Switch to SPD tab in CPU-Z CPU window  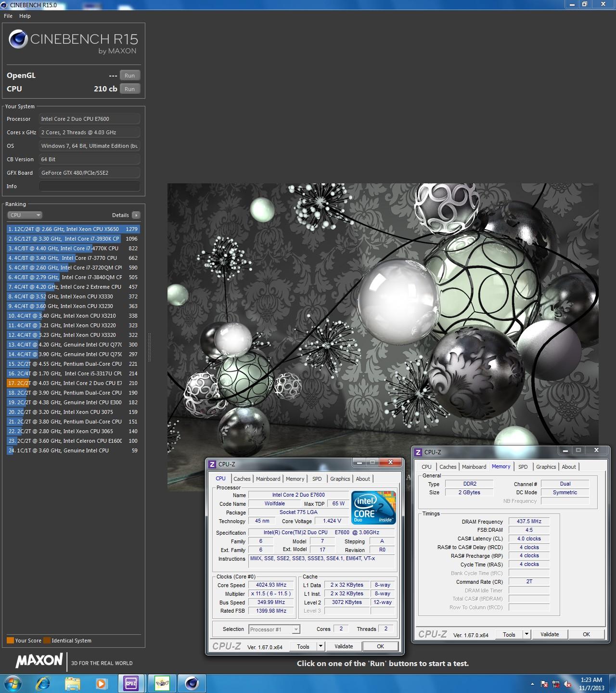(317, 479)
